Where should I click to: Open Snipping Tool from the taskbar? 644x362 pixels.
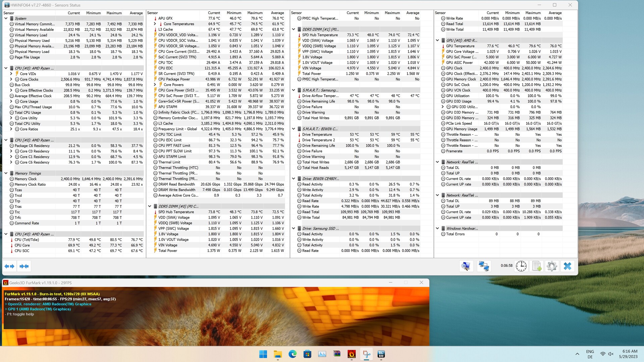(366, 354)
